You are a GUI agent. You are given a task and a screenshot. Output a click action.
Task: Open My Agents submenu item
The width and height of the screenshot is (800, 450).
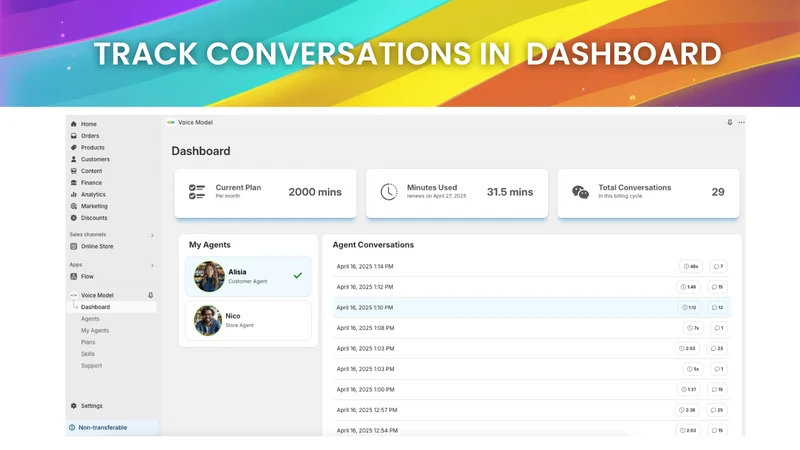pyautogui.click(x=95, y=331)
